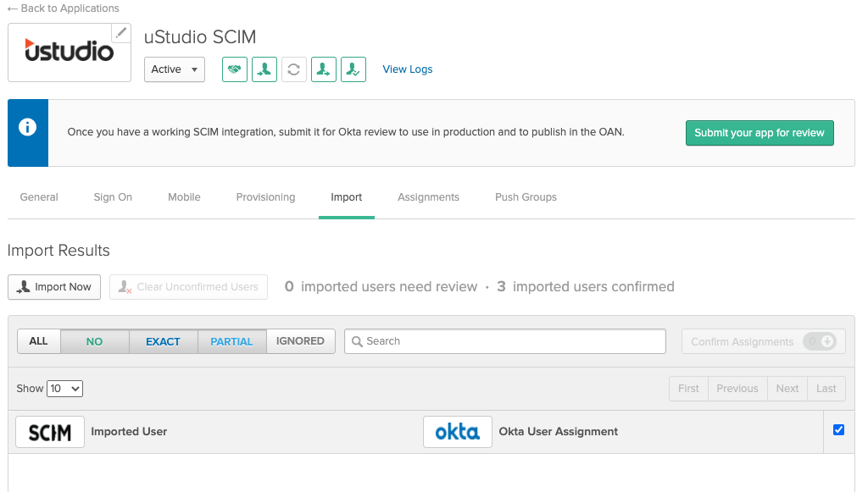The height and width of the screenshot is (492, 868).
Task: Go to Next page of results
Action: [x=787, y=389]
